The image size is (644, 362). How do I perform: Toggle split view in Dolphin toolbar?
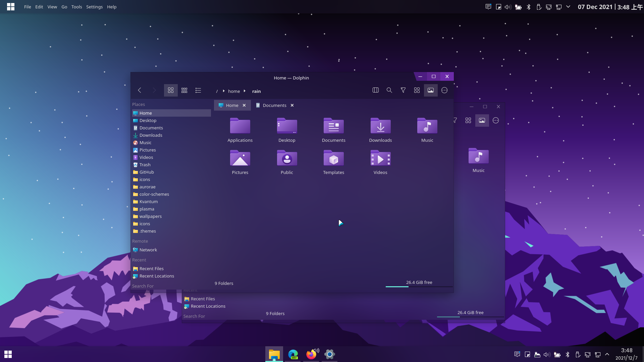pos(376,90)
